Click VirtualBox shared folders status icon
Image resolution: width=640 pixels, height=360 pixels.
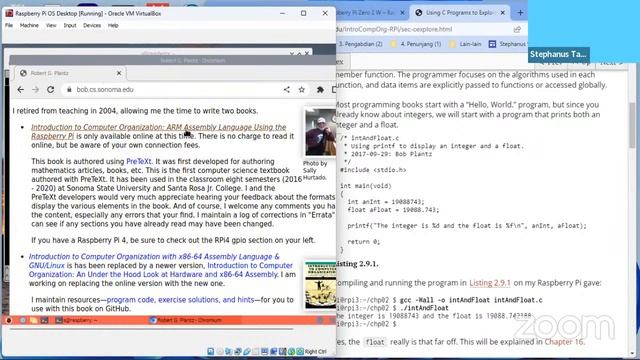coord(256,351)
